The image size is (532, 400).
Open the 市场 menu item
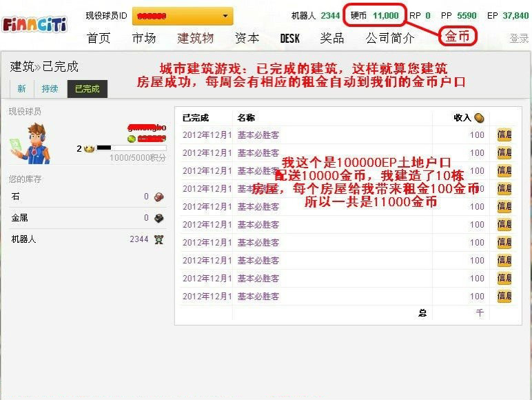143,39
